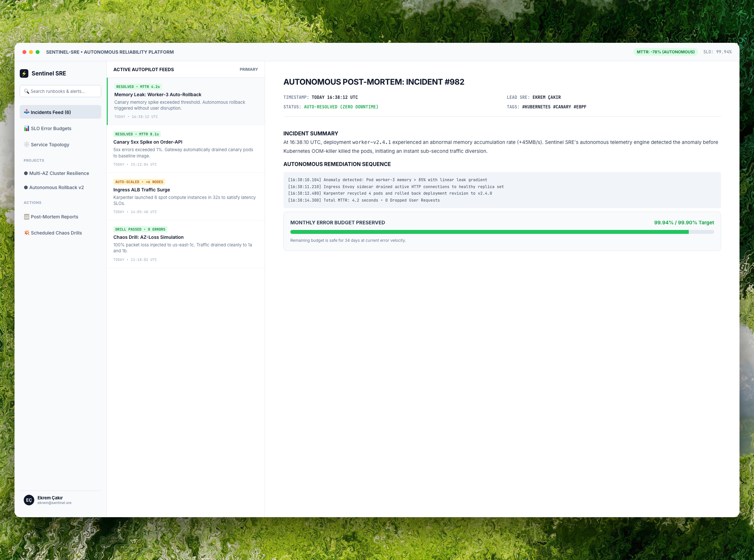
Task: Click the SLO Error Budgets chart icon
Action: 26,128
